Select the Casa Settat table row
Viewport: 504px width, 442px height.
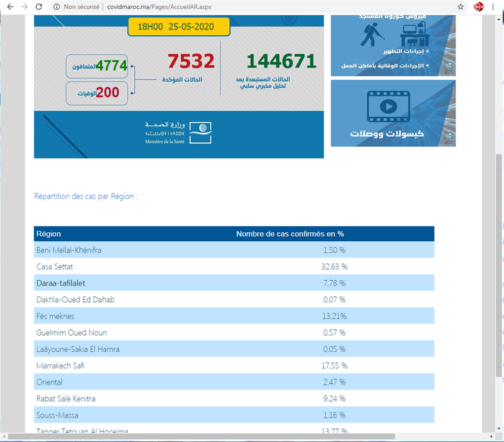tap(234, 266)
